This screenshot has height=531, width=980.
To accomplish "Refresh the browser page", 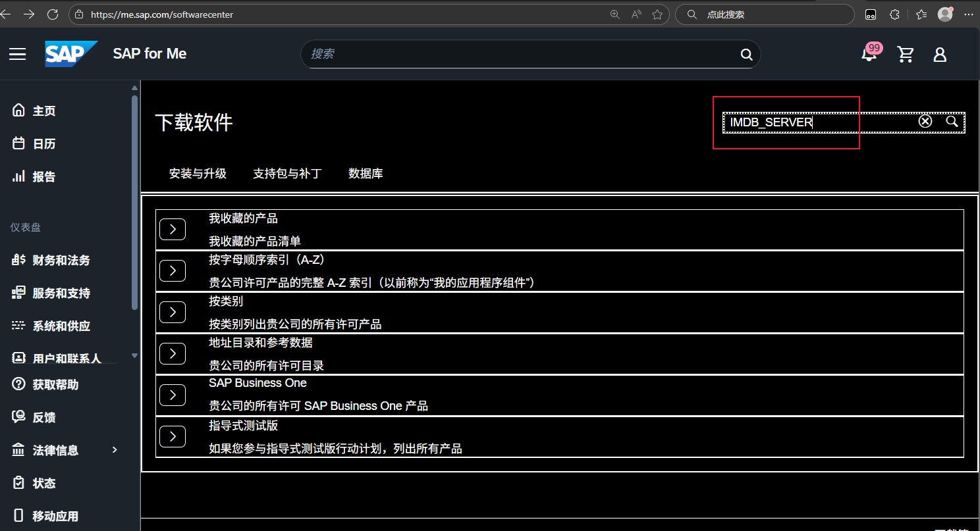I will (x=53, y=14).
